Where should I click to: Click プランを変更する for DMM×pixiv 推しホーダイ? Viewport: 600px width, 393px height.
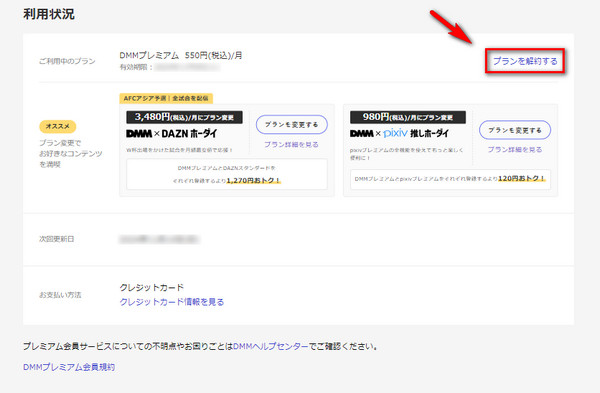[515, 130]
